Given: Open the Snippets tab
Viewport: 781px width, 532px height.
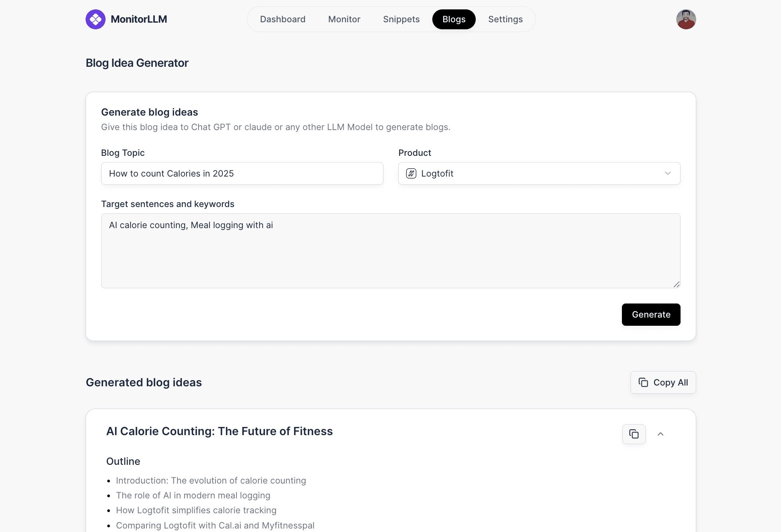Looking at the screenshot, I should point(401,19).
